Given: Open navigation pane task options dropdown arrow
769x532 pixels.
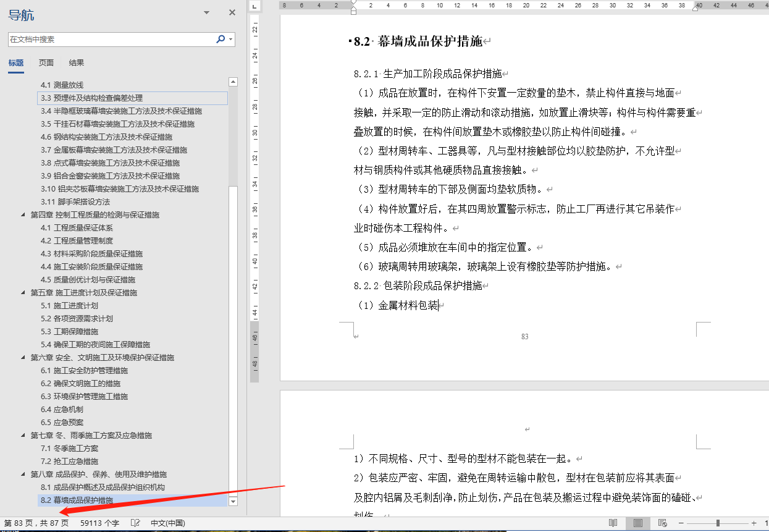Looking at the screenshot, I should pyautogui.click(x=206, y=12).
